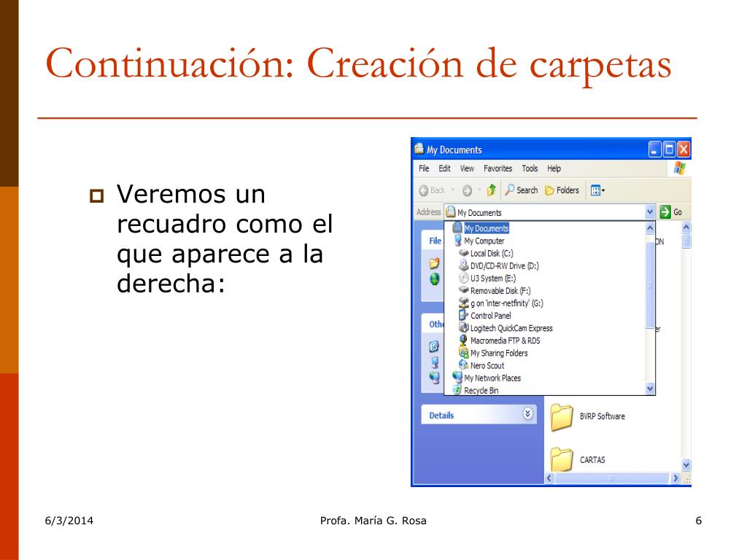747x560 pixels.
Task: Click the Recycle Bin icon
Action: 457,390
